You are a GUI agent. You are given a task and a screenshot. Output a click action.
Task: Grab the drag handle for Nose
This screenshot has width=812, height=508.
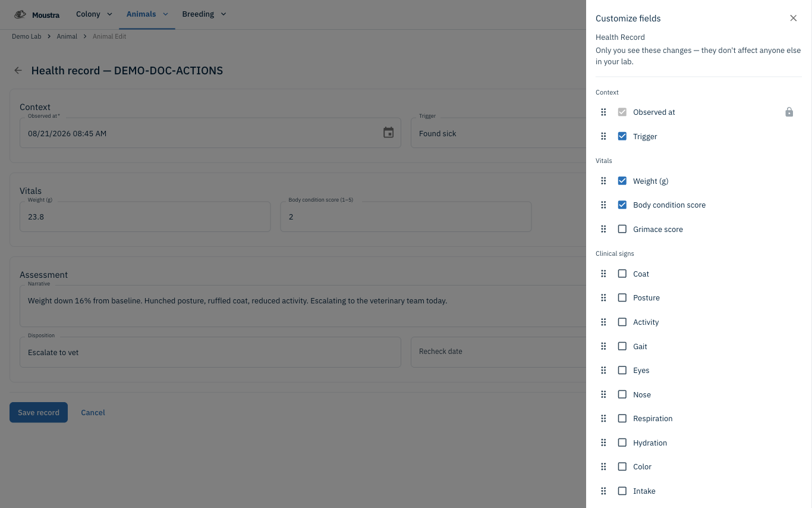(x=603, y=394)
